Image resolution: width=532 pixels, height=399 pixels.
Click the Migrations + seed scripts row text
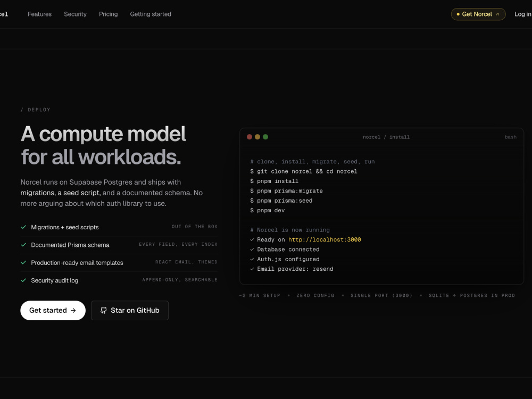click(65, 227)
